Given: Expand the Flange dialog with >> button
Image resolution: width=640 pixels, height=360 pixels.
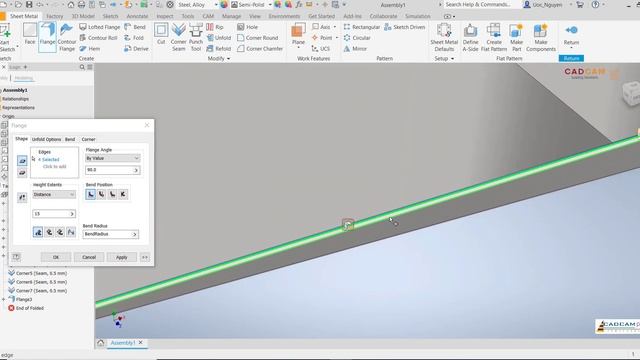Looking at the screenshot, I should (x=144, y=257).
